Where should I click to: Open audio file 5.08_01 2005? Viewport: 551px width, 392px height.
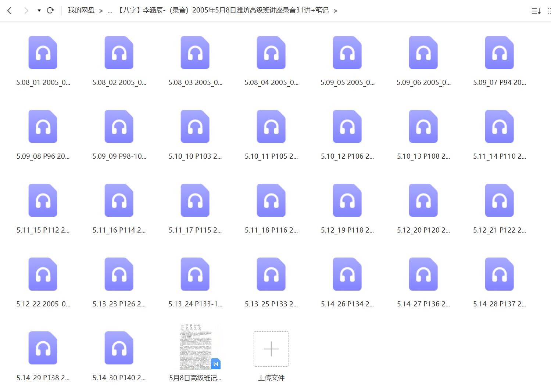click(43, 53)
